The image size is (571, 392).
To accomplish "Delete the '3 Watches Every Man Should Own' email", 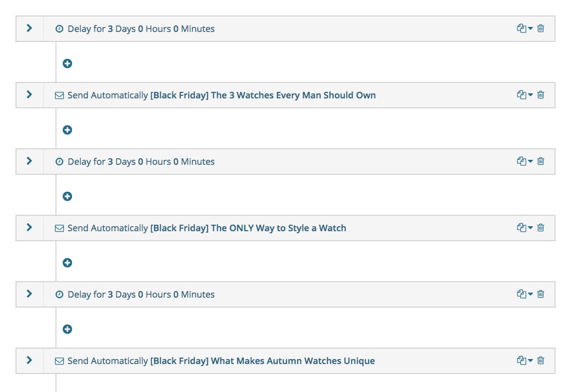I will 541,95.
